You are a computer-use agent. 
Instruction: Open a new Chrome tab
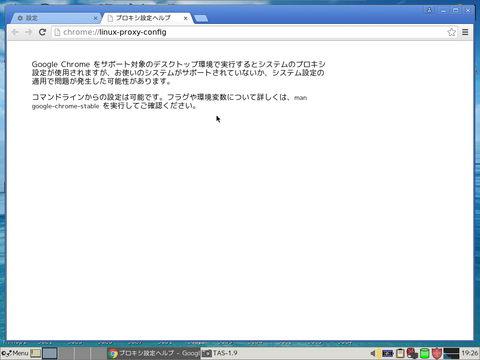201,18
